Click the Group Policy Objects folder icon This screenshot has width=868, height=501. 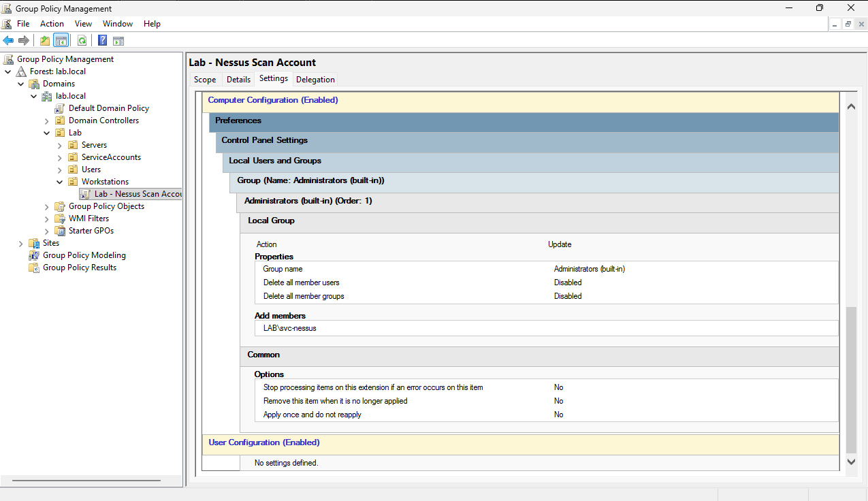[60, 206]
